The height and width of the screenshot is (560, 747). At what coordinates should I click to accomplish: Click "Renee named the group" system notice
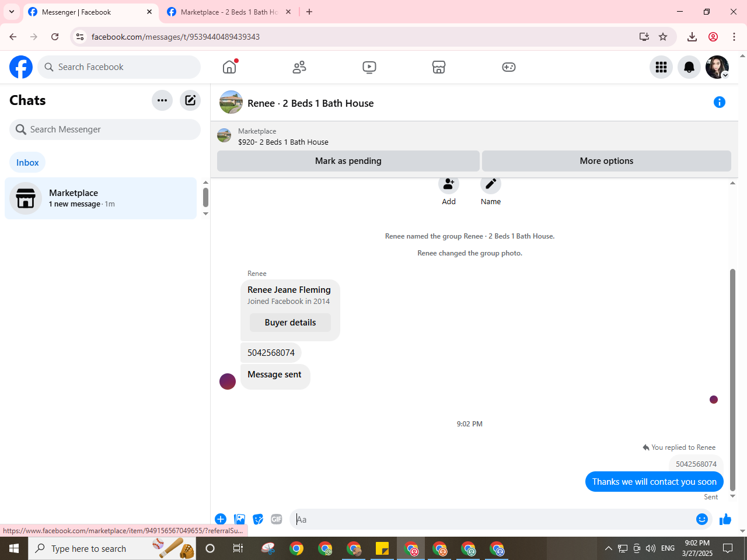click(x=470, y=236)
